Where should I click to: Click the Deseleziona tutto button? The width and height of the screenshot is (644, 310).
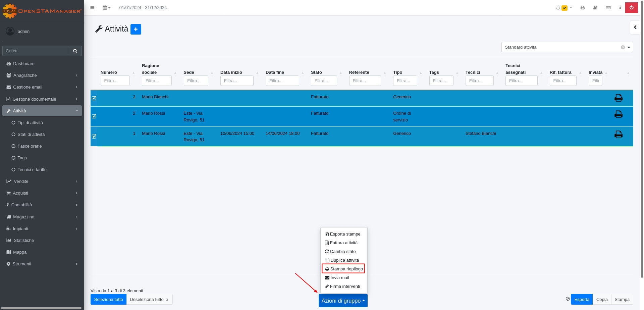pos(149,300)
